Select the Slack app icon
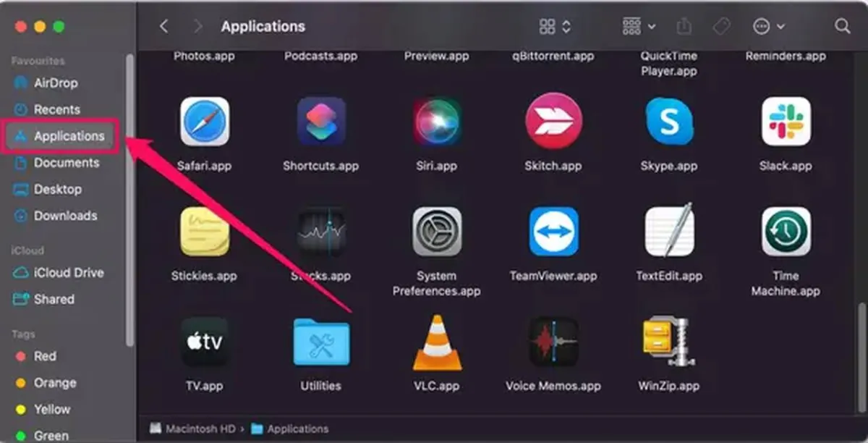 pyautogui.click(x=786, y=122)
